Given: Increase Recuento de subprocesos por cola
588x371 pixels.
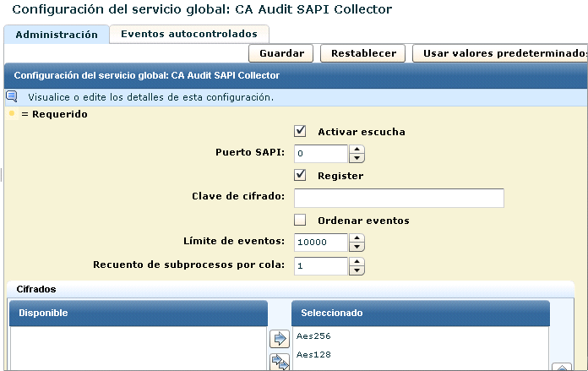Looking at the screenshot, I should (x=357, y=262).
